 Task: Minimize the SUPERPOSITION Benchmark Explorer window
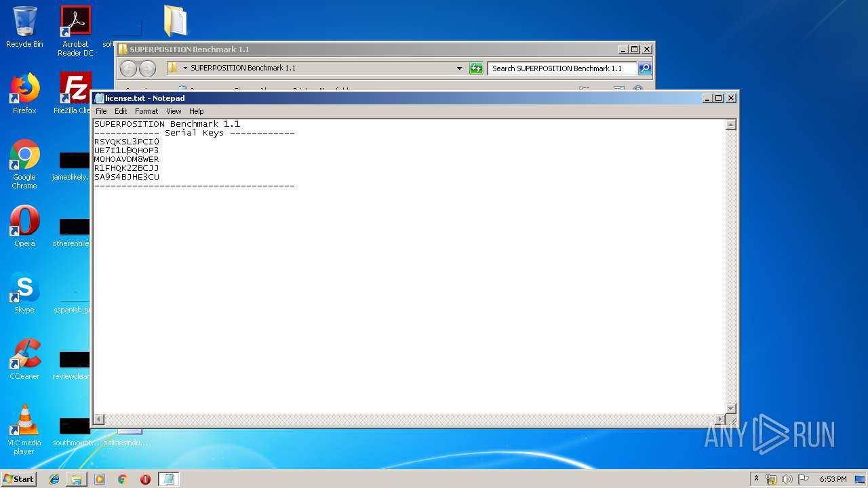[624, 49]
